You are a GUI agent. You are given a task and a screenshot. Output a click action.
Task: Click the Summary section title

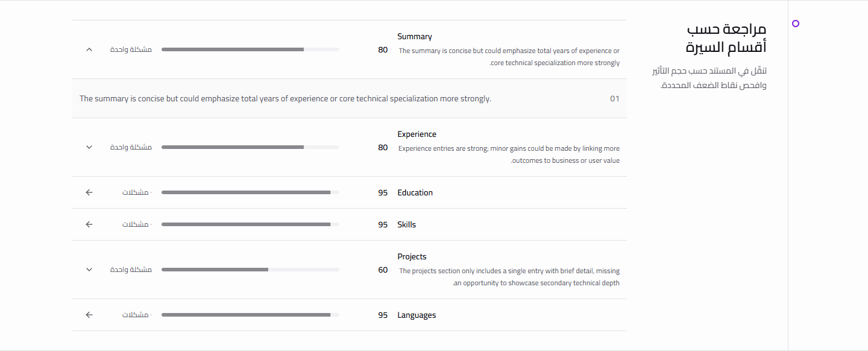(415, 36)
